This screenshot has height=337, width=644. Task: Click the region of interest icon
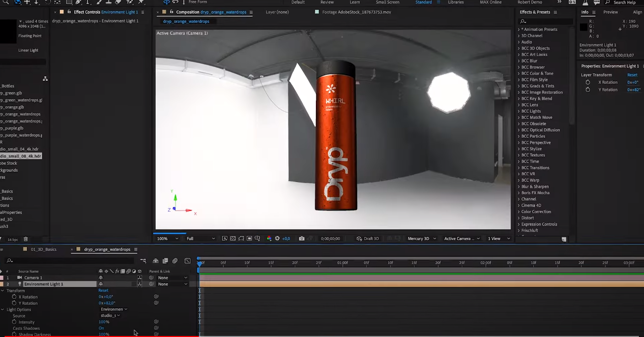click(x=249, y=238)
